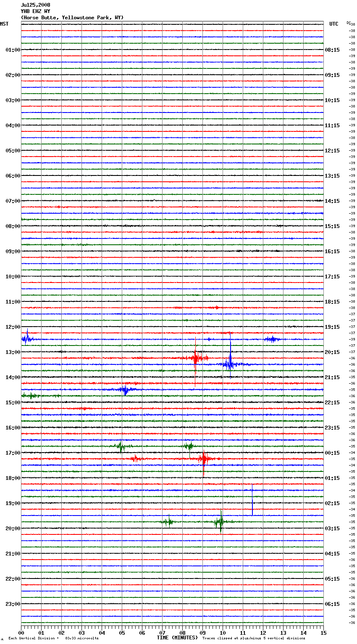Click the tall blue spike near minute 11.5
Image resolution: width=357 pixels, height=644 pixels.
pos(252,500)
